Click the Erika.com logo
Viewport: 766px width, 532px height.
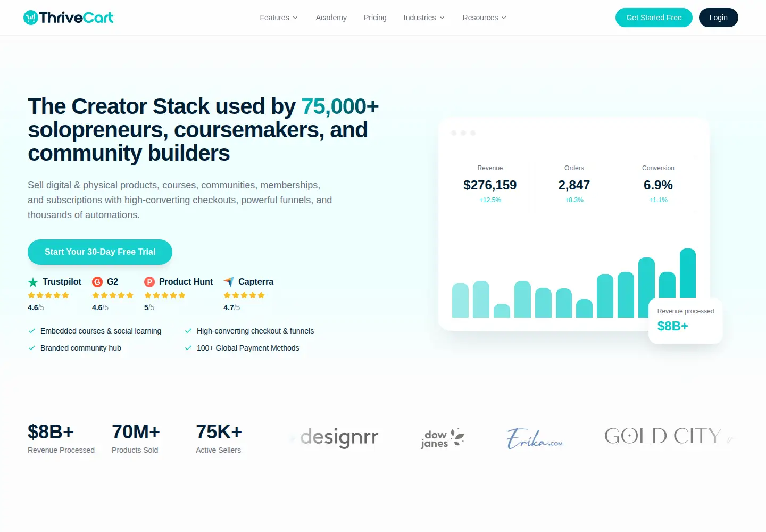point(535,438)
